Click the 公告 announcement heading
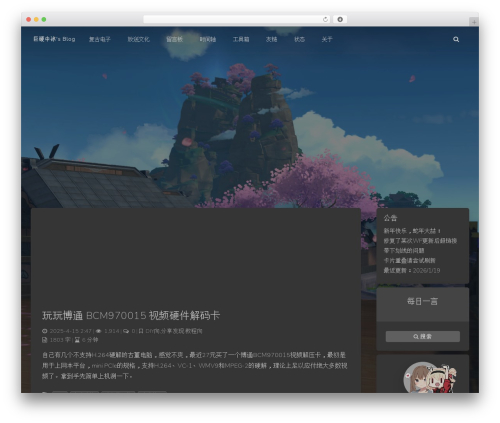Viewport: 500px width, 423px height. (390, 218)
